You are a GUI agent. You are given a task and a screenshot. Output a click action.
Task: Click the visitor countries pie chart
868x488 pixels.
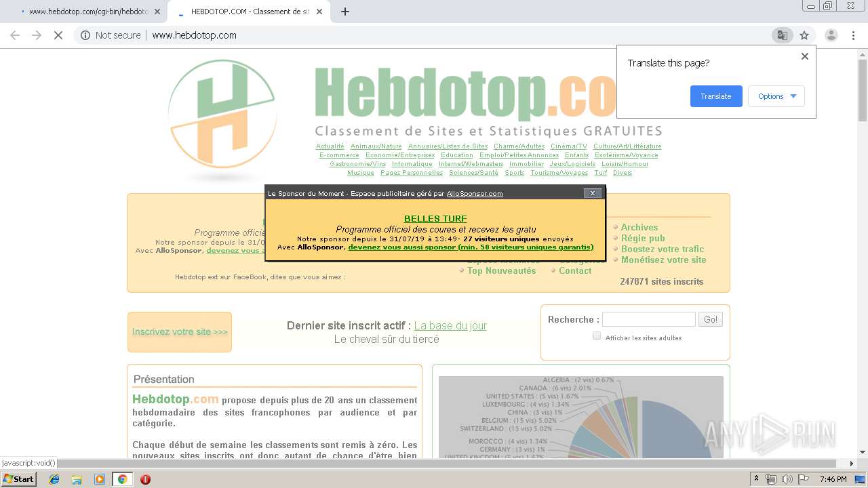[x=580, y=417]
